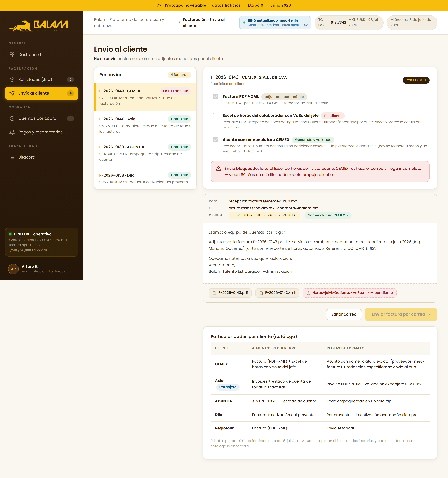
Task: Click the Para address recepcion.facturas@cemex-hub.mx
Action: click(263, 201)
